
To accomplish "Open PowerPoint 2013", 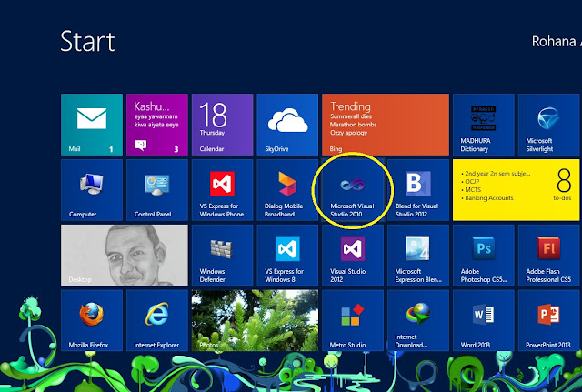I will tap(548, 321).
